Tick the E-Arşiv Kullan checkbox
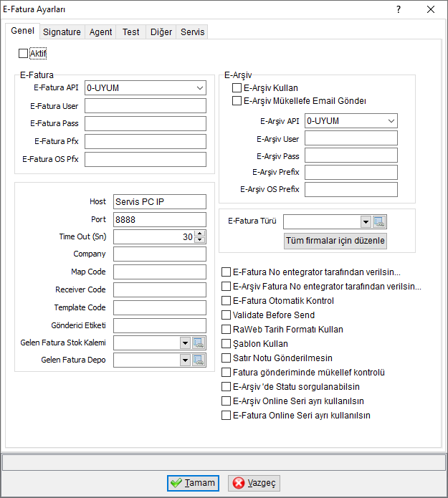 [237, 87]
